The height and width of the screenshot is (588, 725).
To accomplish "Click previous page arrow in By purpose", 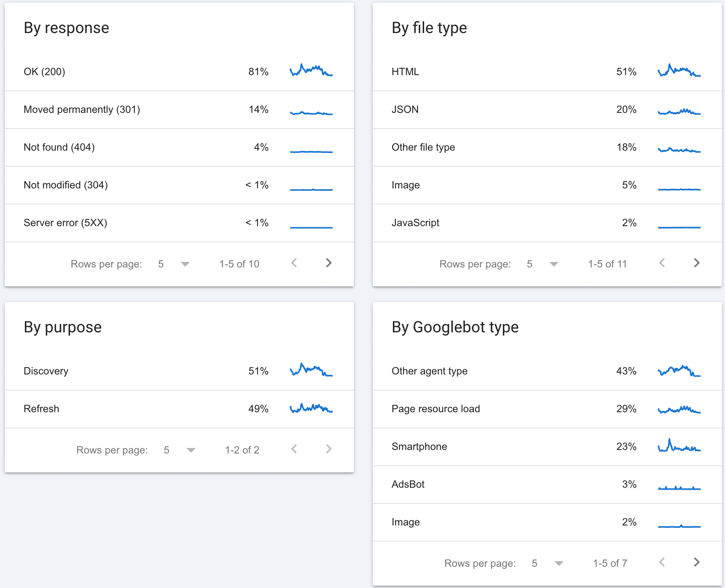I will pos(294,449).
